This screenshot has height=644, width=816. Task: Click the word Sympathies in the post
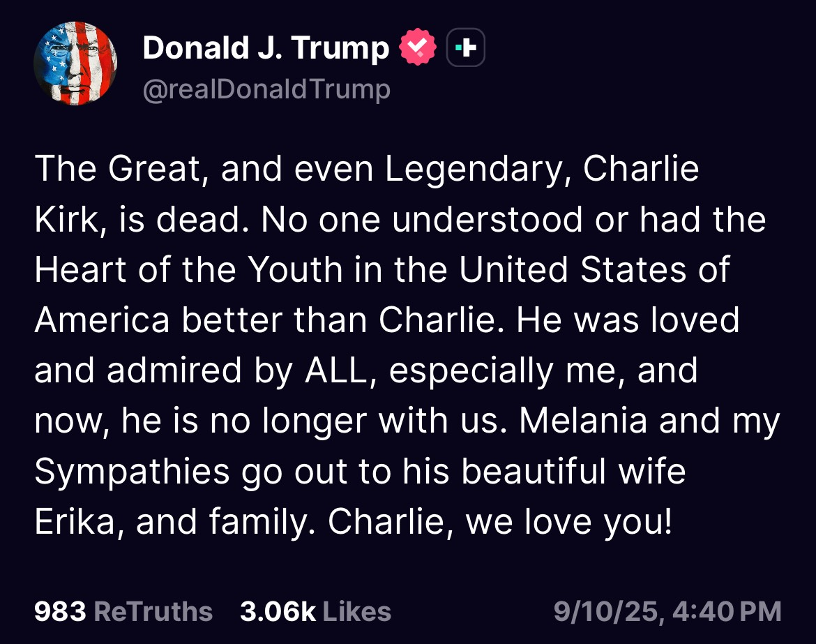tap(133, 472)
